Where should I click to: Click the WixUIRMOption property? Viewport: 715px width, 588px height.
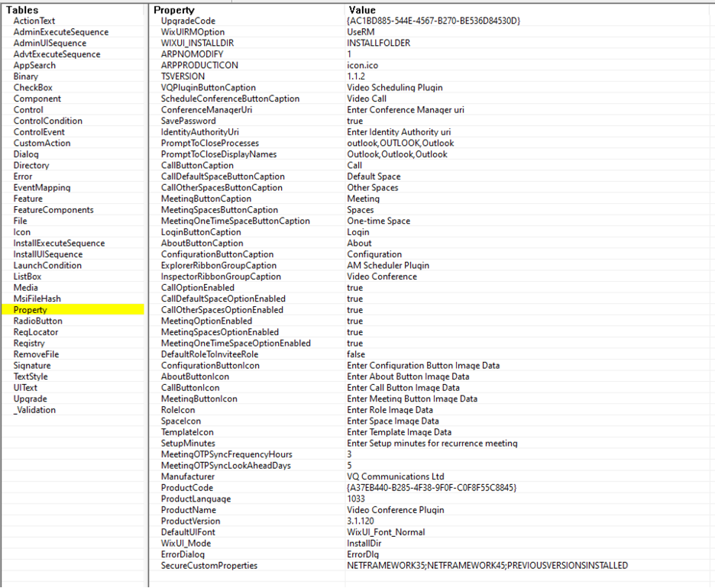(x=193, y=32)
